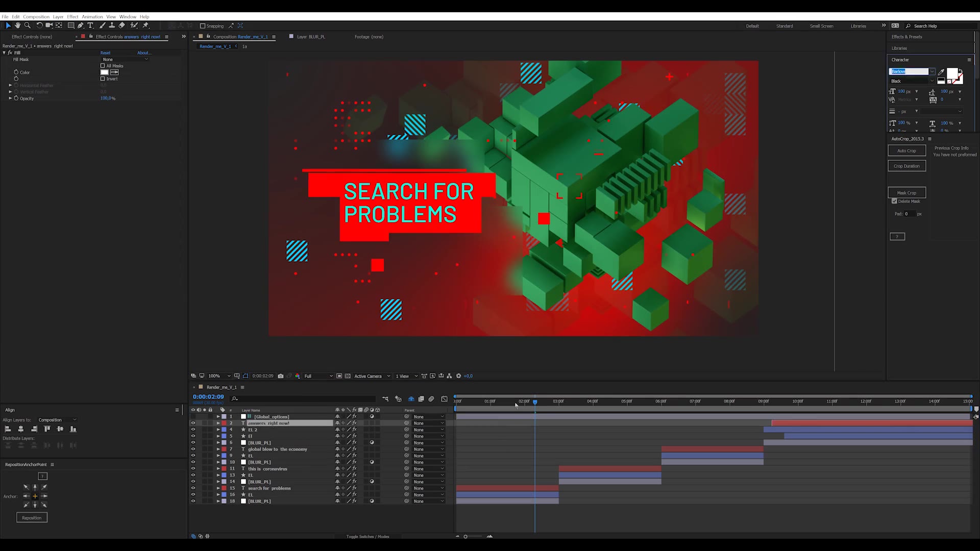Enable the Snapping checkbox
This screenshot has width=980, height=551.
click(x=203, y=26)
